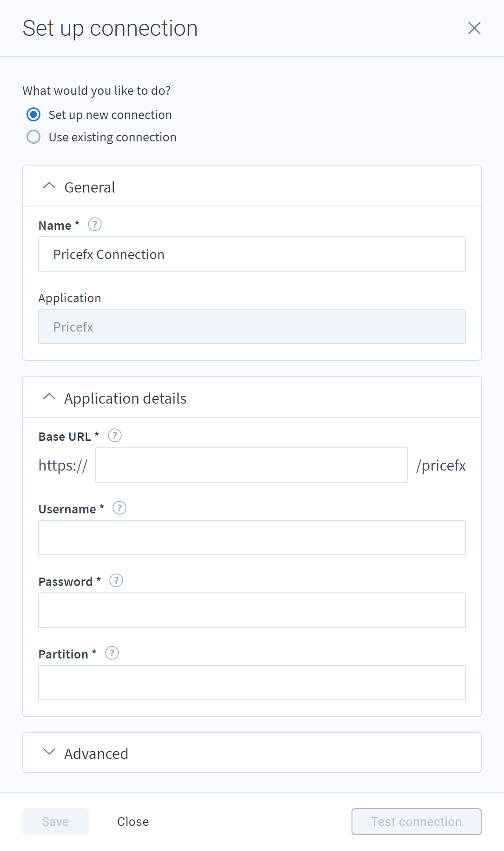Screen dimensions: 504x851
Task: Run Test connection
Action: click(x=417, y=822)
